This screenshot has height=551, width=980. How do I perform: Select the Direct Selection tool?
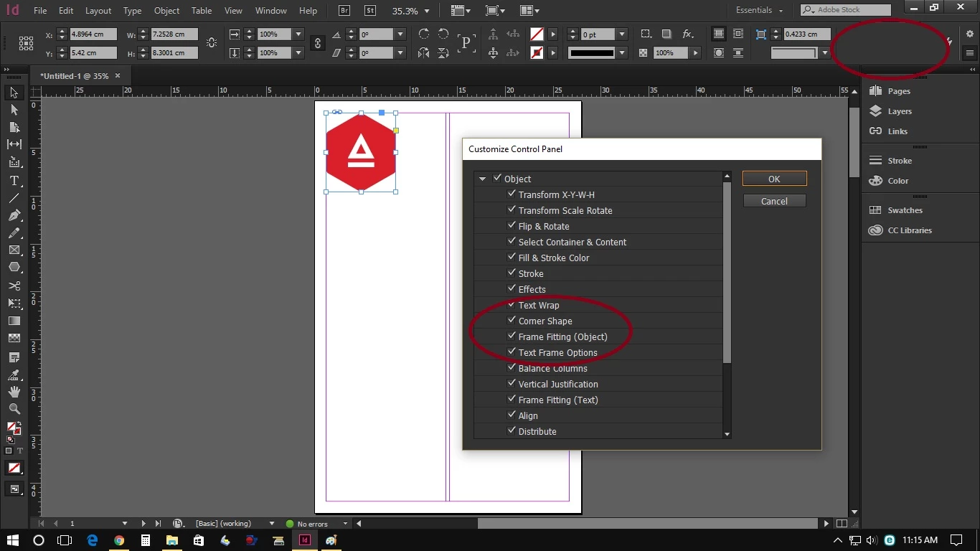pyautogui.click(x=14, y=110)
